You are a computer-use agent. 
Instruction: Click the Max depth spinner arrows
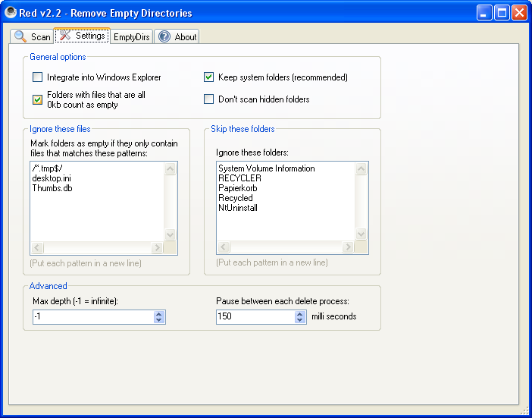pyautogui.click(x=159, y=317)
